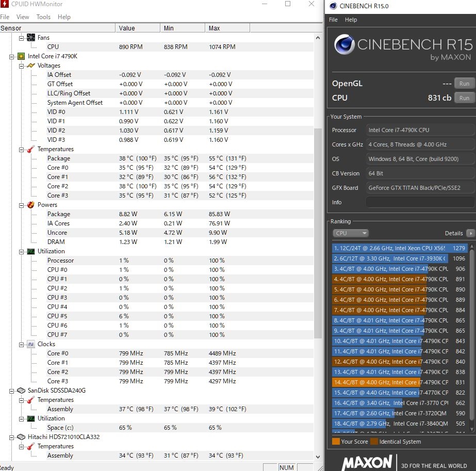The image size is (476, 471).
Task: Click the HWMonitor vertical scrollbar thumb
Action: [x=318, y=233]
